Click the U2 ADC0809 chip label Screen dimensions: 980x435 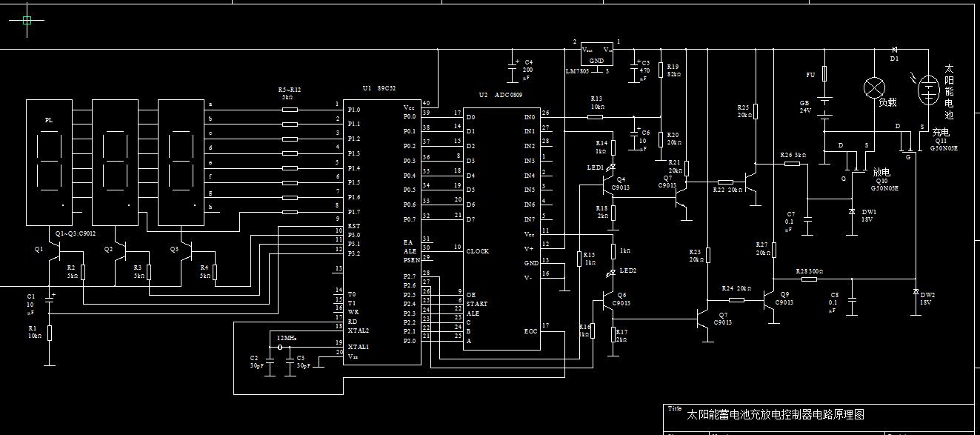pos(500,95)
